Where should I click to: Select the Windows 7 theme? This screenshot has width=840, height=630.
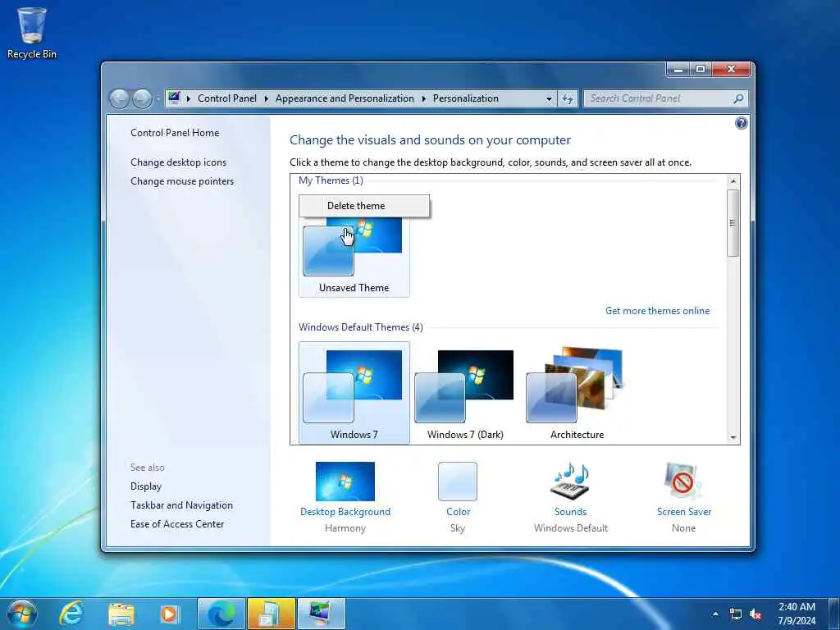[354, 393]
